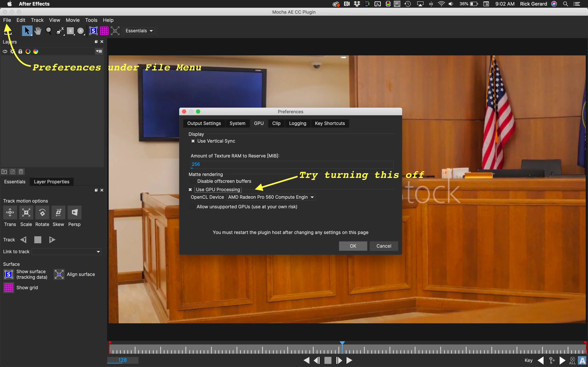Open the OpenCL Device dropdown

coord(271,197)
